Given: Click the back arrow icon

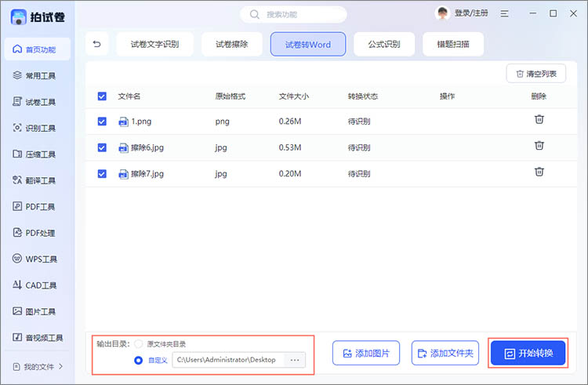Looking at the screenshot, I should coord(97,45).
